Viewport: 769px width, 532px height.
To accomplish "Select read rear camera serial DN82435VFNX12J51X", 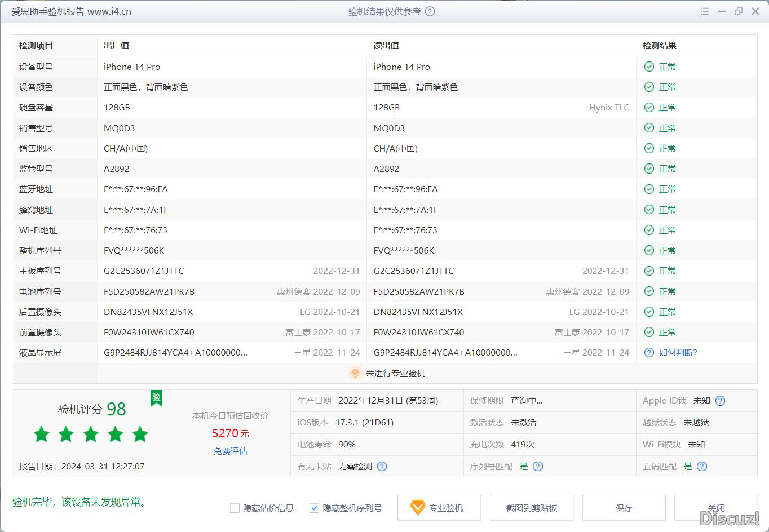I will tap(418, 312).
